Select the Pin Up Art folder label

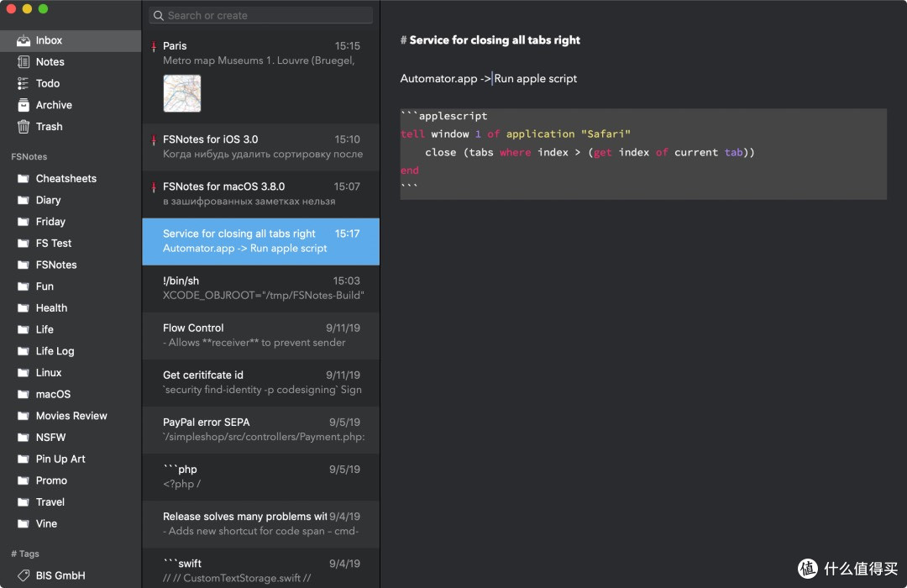click(60, 459)
